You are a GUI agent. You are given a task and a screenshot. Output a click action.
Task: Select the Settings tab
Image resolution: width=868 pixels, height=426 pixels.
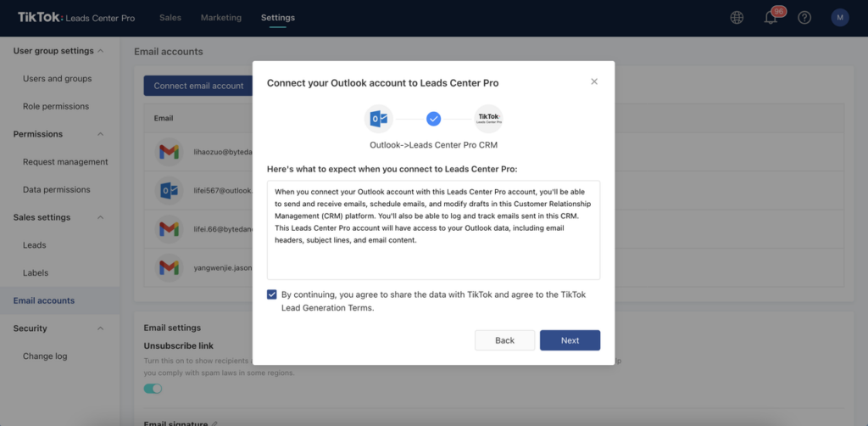278,18
